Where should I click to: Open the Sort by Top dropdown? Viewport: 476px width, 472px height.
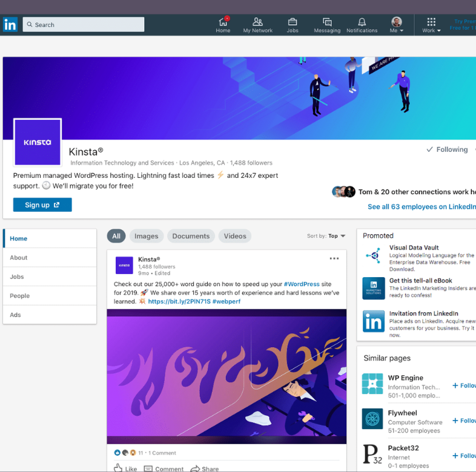point(326,236)
